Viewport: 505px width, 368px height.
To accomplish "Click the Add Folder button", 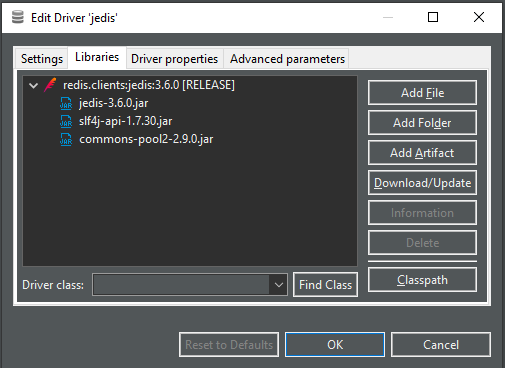I will (x=422, y=123).
